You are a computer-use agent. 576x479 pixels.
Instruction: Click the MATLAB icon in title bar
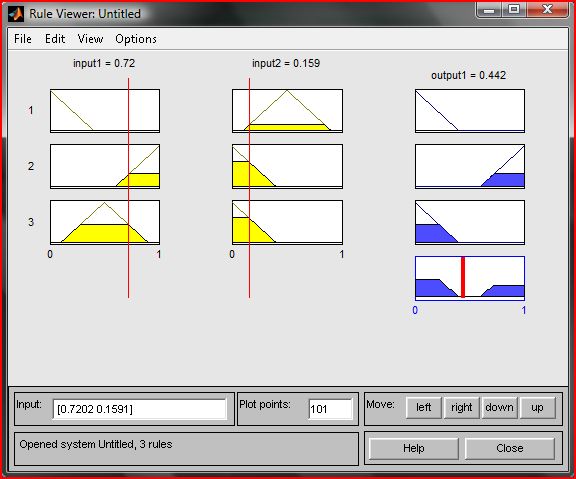pos(15,14)
